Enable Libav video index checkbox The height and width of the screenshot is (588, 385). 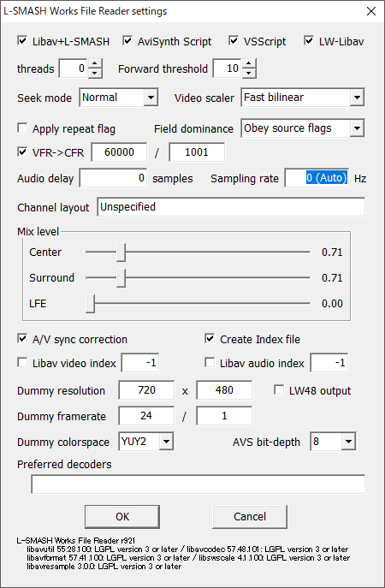(22, 363)
